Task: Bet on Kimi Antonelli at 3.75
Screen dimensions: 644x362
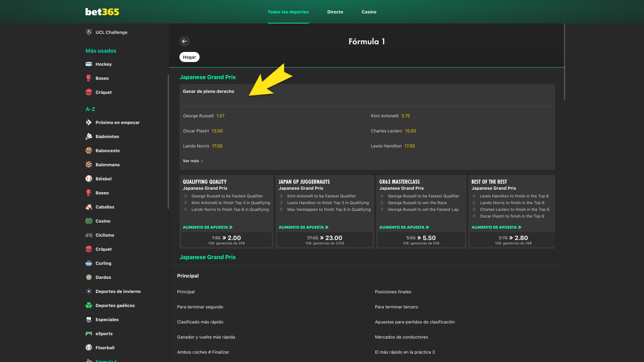Action: pos(390,116)
